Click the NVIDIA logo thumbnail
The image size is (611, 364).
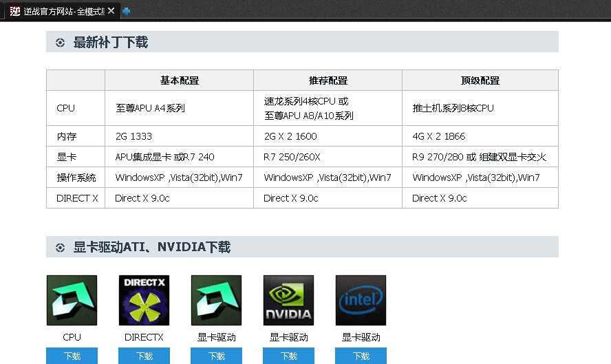(x=289, y=300)
